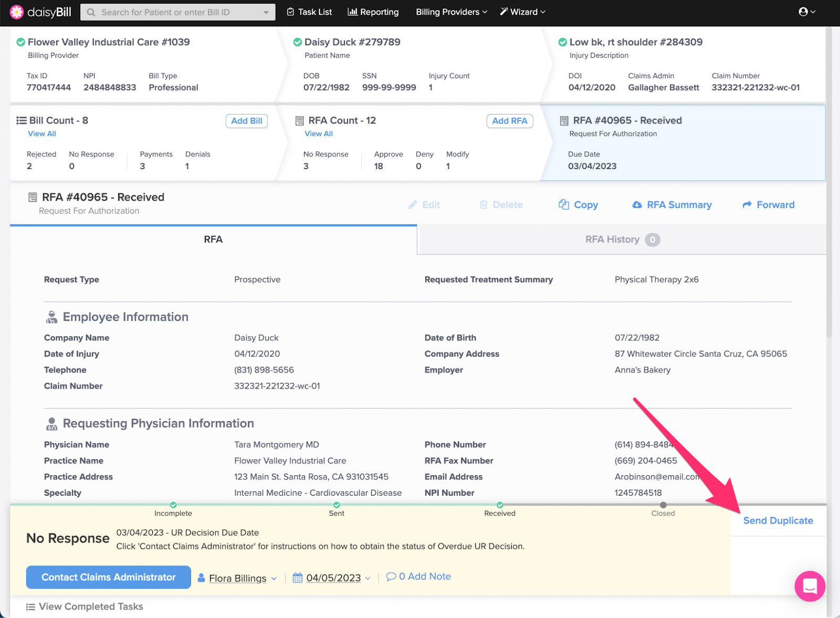
Task: Click the Edit action
Action: (x=424, y=205)
